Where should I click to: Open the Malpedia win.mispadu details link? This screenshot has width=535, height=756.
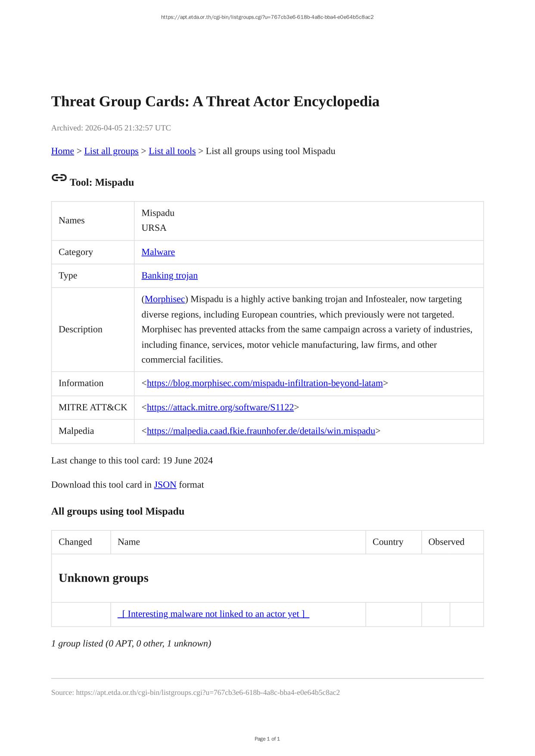click(x=261, y=431)
